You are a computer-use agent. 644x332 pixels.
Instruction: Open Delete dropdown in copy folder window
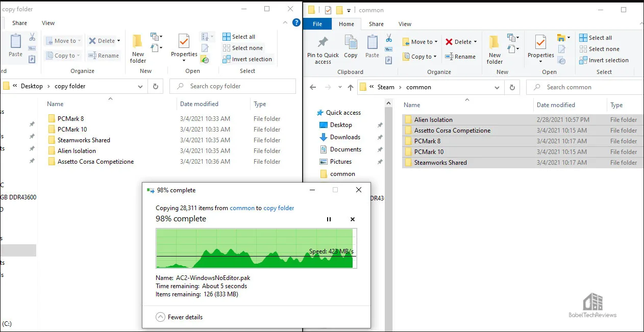[104, 41]
